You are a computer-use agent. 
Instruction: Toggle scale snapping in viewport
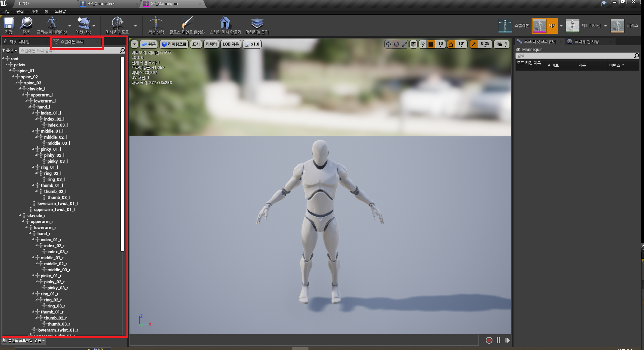[474, 44]
